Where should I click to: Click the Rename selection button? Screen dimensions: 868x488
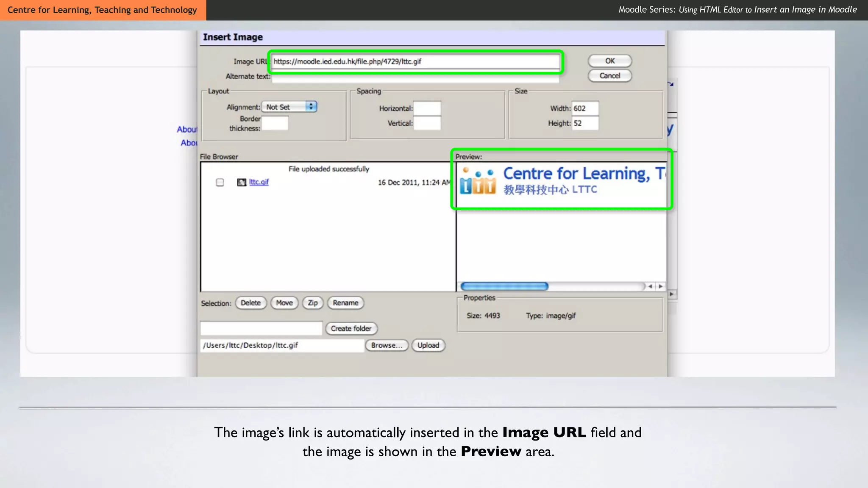pos(345,303)
